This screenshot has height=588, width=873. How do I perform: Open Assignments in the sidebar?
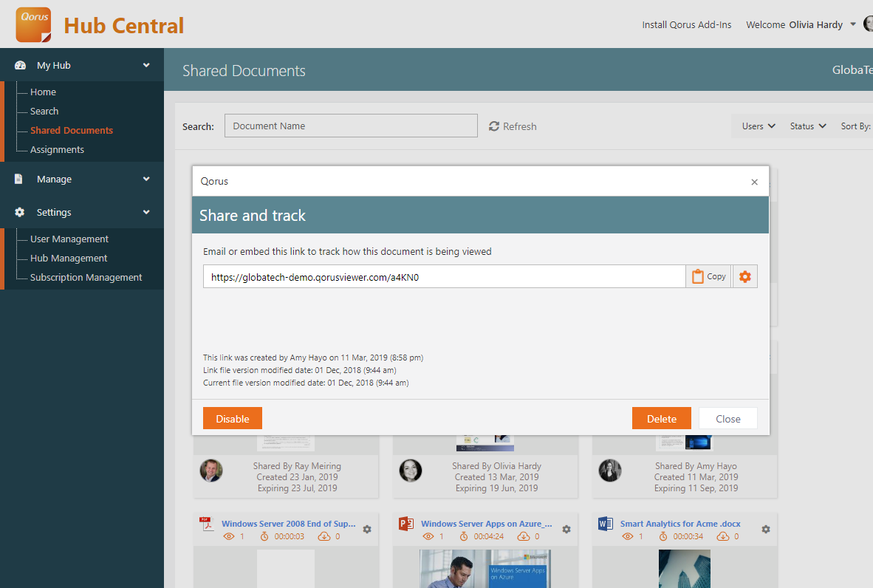pos(57,150)
